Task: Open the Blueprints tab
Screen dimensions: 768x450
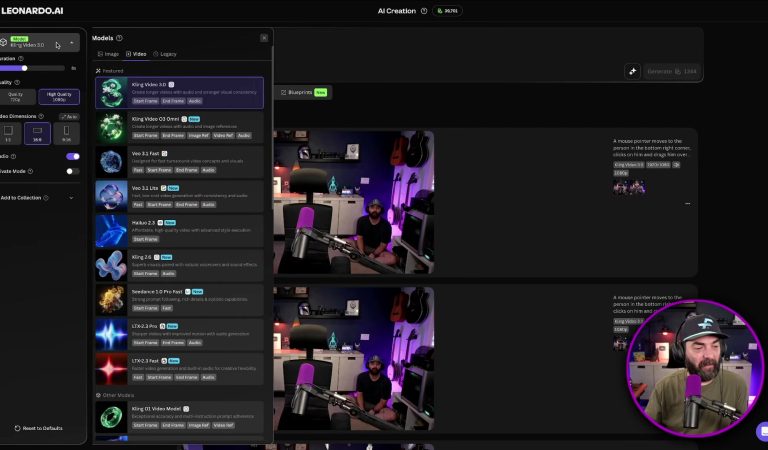Action: [304, 93]
